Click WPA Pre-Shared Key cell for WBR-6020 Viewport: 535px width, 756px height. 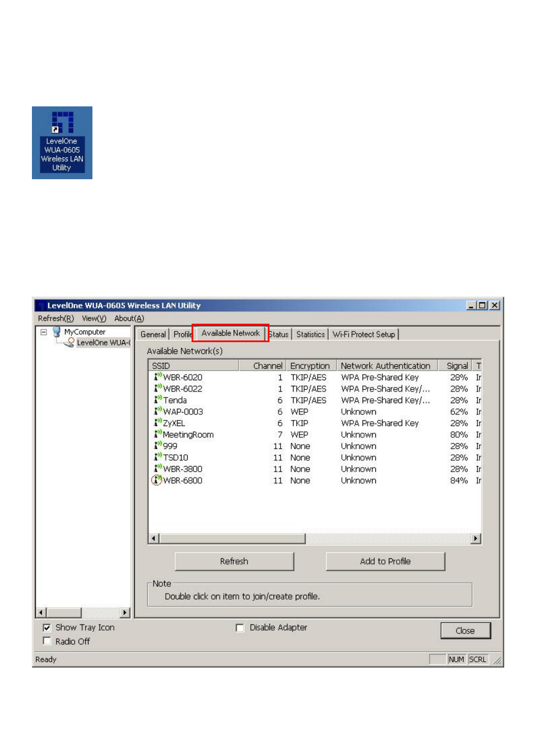[x=380, y=377]
